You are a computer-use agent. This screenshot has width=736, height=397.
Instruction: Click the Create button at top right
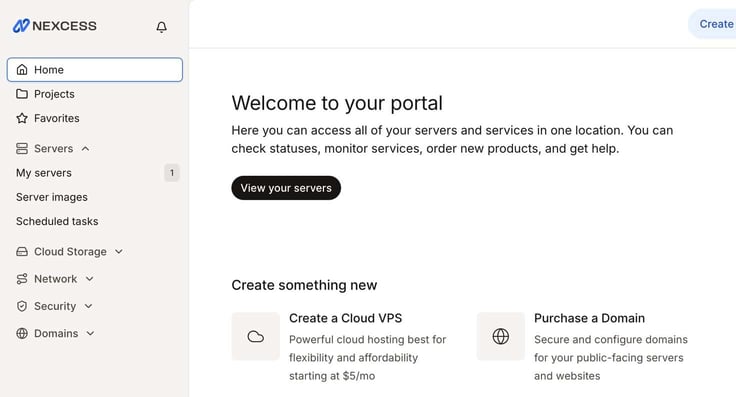[713, 24]
